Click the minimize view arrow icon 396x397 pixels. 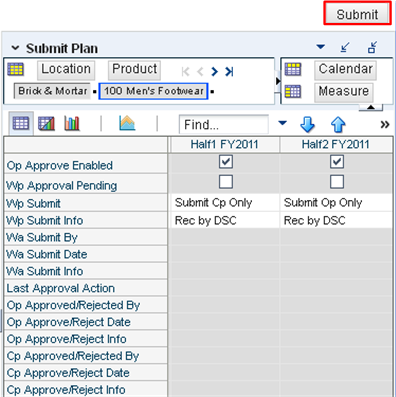coord(345,47)
